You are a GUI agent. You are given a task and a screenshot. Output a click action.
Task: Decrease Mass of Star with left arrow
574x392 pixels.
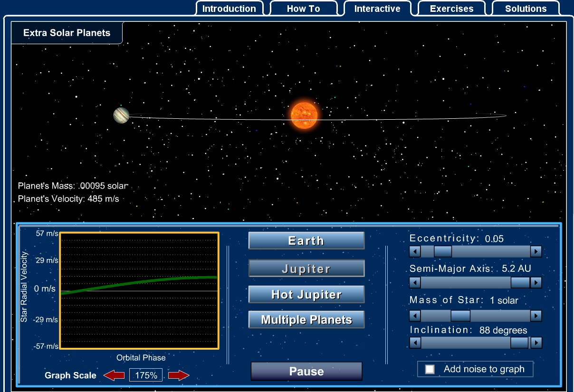415,316
